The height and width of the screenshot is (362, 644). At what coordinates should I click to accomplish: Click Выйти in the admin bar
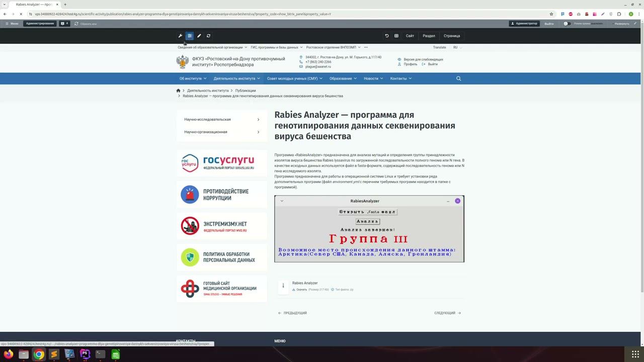549,24
